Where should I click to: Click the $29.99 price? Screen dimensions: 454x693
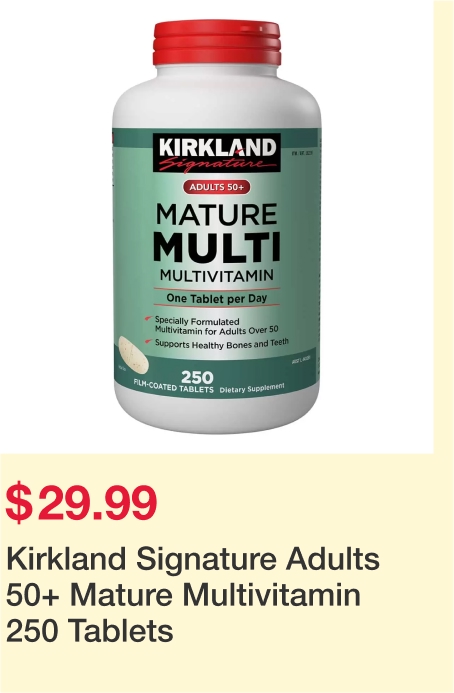tap(81, 503)
